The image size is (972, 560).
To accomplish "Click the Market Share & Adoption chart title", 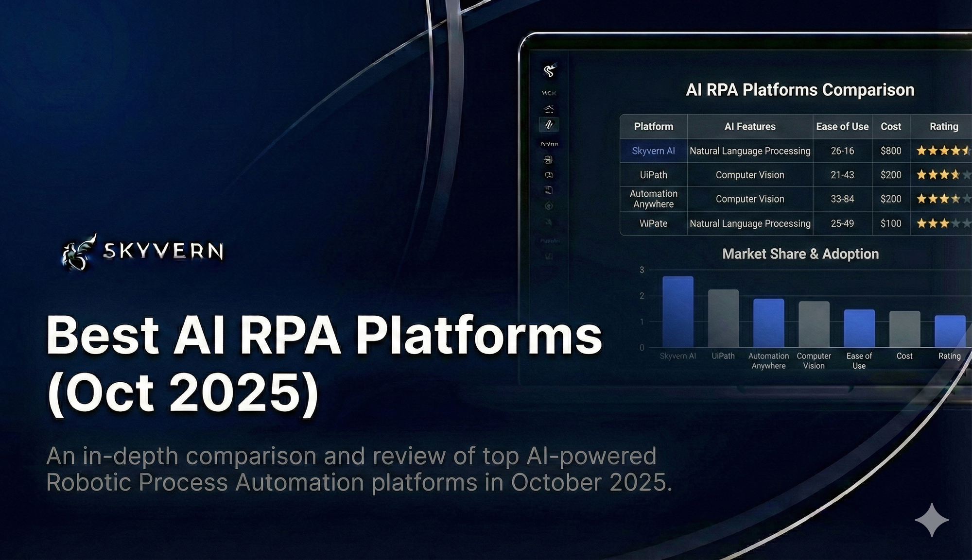I will pos(801,254).
